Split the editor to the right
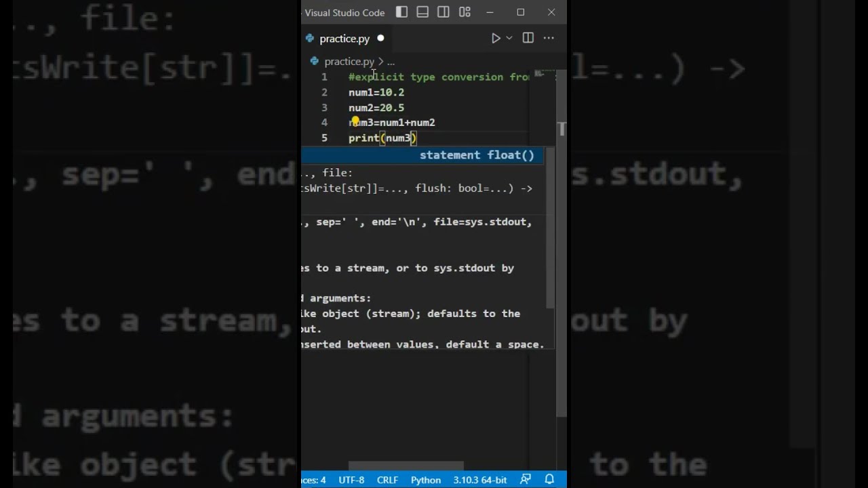This screenshot has width=868, height=488. (x=528, y=39)
